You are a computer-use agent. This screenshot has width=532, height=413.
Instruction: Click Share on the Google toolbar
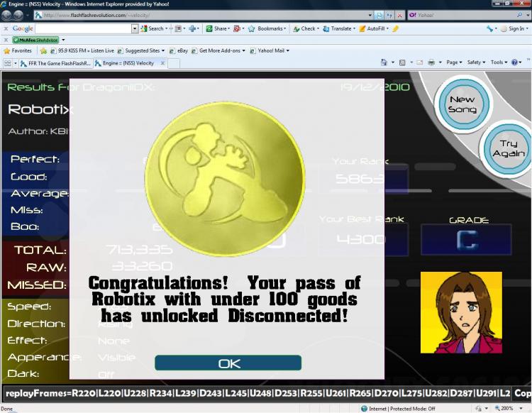217,29
